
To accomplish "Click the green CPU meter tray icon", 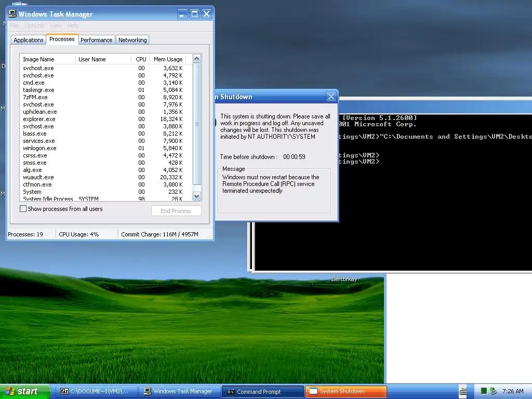I will (x=484, y=391).
